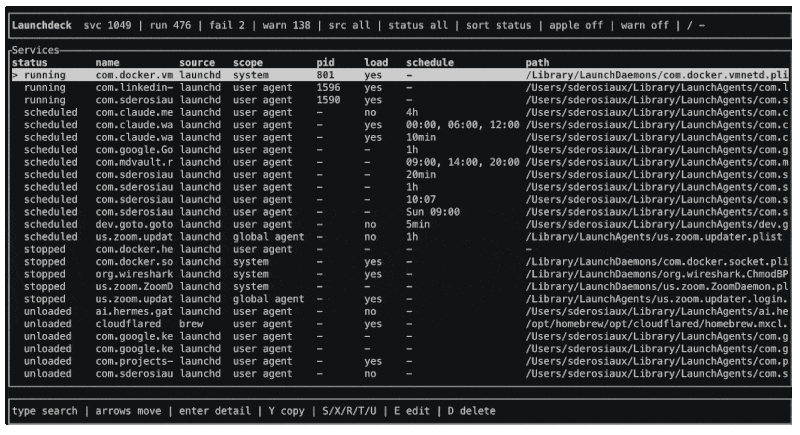Click the 'path' column header
This screenshot has height=435, width=800.
[537, 62]
